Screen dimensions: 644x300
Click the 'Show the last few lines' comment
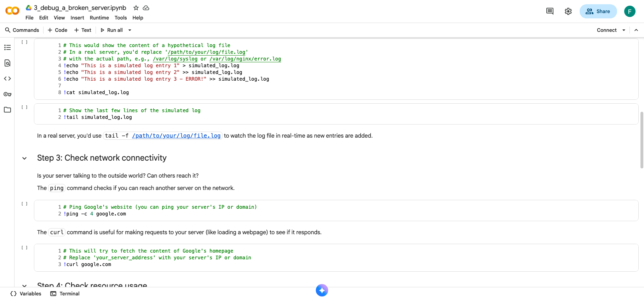(132, 110)
